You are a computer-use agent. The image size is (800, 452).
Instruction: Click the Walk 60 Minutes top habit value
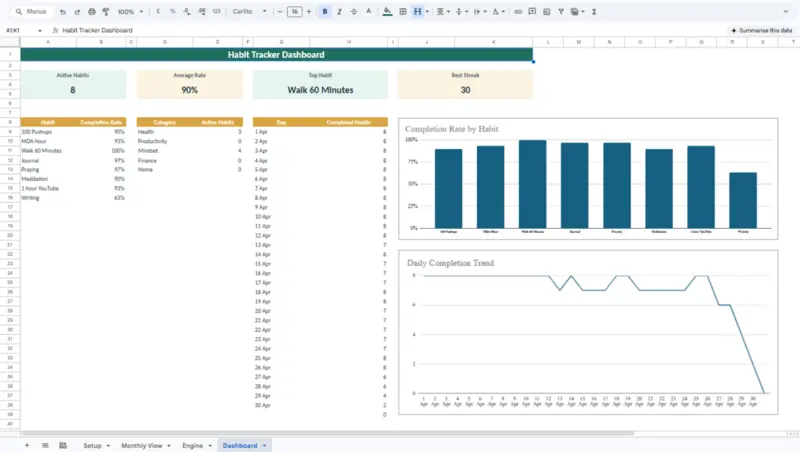point(320,90)
